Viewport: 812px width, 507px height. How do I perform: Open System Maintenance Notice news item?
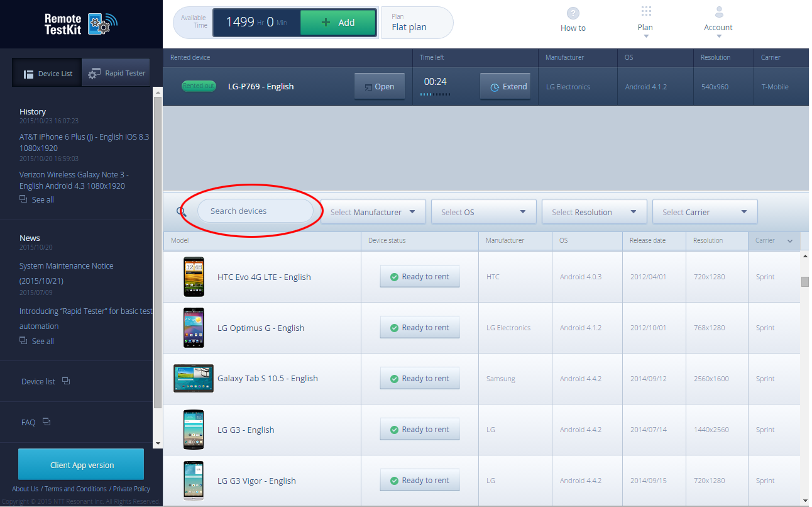point(67,274)
